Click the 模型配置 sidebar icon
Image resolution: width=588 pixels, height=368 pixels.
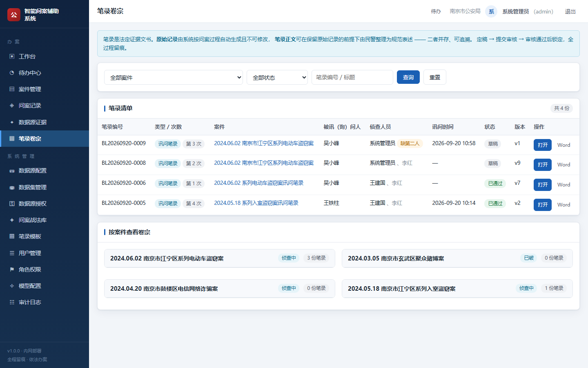[x=12, y=286]
